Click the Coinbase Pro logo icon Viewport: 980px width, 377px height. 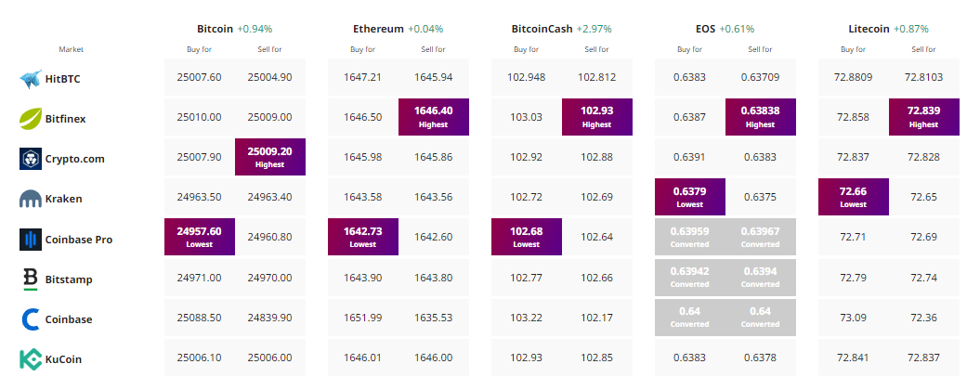tap(31, 240)
